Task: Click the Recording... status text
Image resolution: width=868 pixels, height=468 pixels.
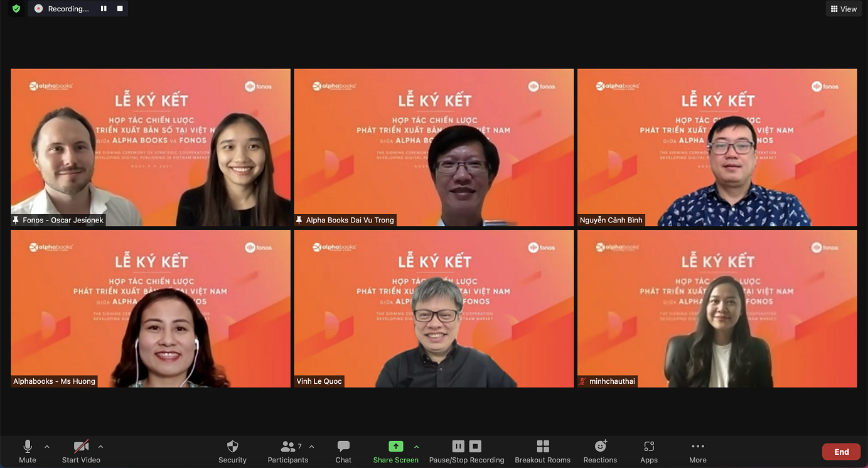Action: pyautogui.click(x=68, y=9)
